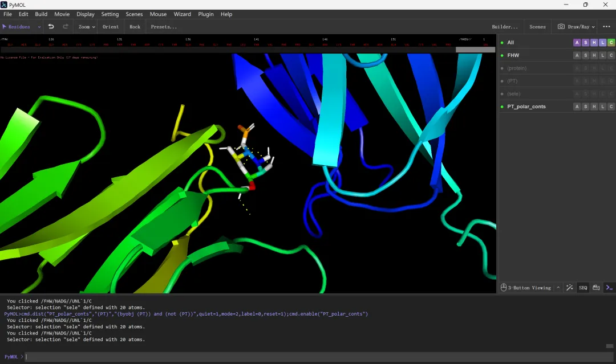Open Label menu for FHW
Viewport: 616px width, 364px height.
coord(603,55)
